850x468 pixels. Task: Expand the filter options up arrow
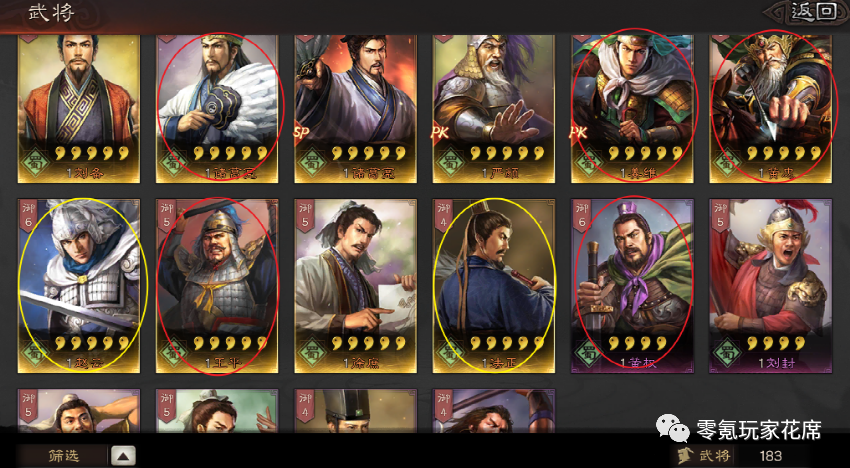pos(123,456)
